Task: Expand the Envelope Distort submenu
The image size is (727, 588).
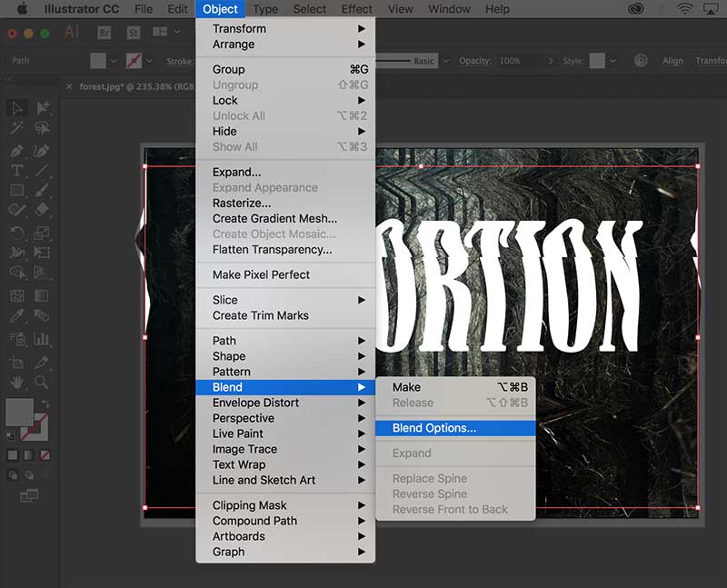Action: tap(285, 403)
